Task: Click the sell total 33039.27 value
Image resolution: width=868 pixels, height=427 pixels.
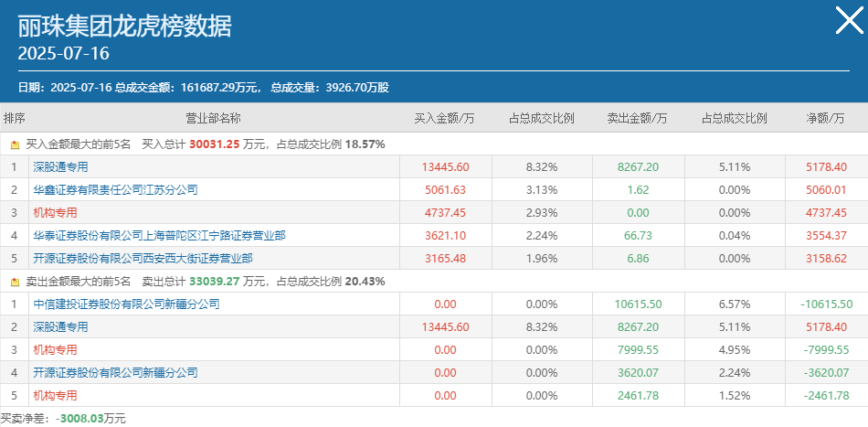Action: tap(214, 282)
